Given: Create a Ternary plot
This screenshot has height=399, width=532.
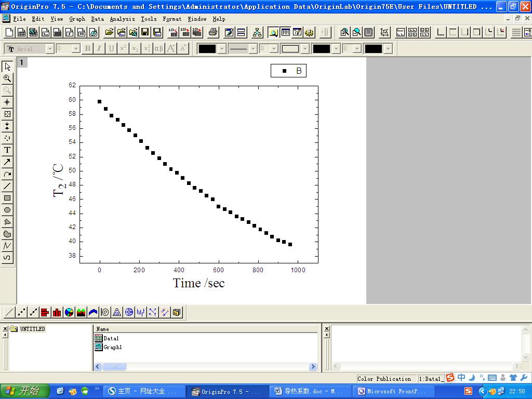Looking at the screenshot, I should 117,312.
